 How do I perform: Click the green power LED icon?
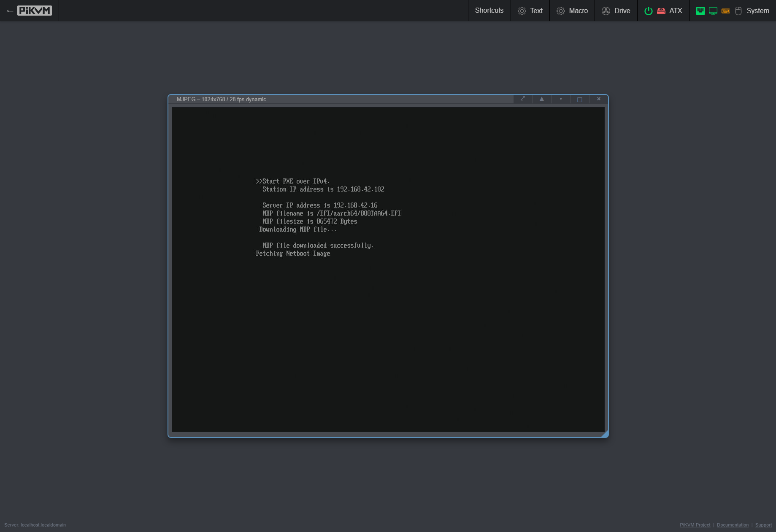649,11
